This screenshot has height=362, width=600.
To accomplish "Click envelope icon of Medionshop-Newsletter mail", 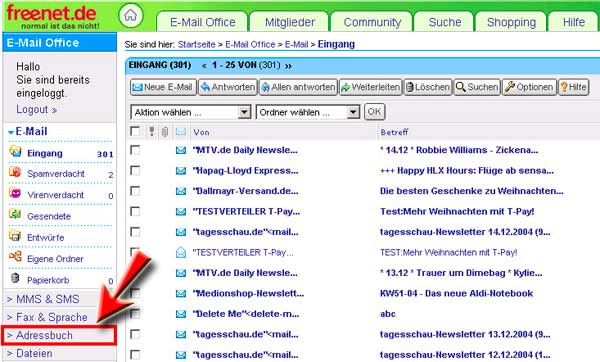I will (x=181, y=294).
